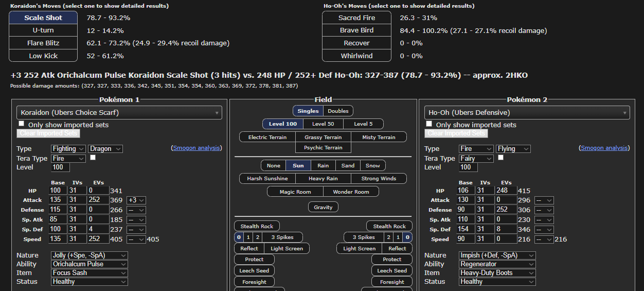Select Ho-Oh's Brave Bird move
644x291 pixels.
point(356,30)
